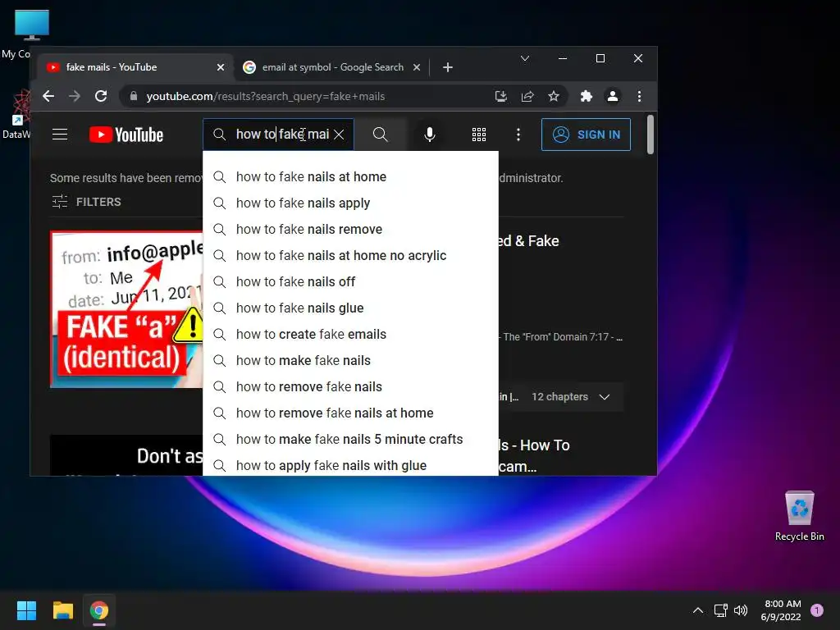
Task: Close the Google Search tab
Action: pos(416,67)
